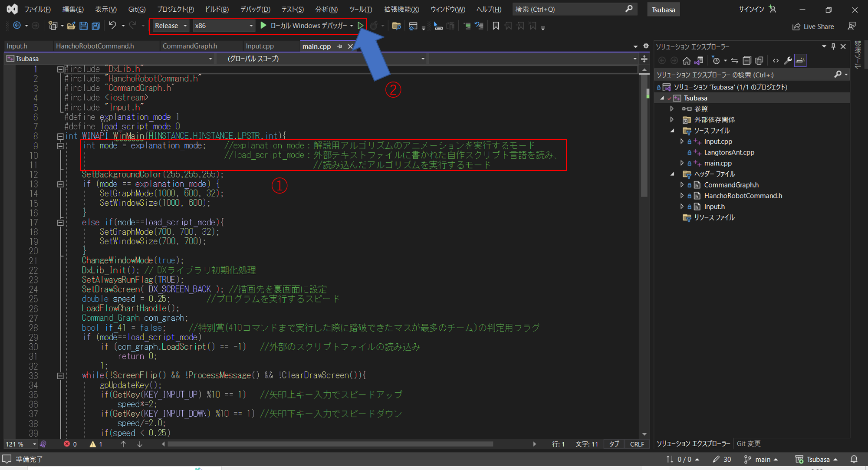
Task: Toggle a bookmark using the bookmark toolbar icon
Action: (x=496, y=26)
